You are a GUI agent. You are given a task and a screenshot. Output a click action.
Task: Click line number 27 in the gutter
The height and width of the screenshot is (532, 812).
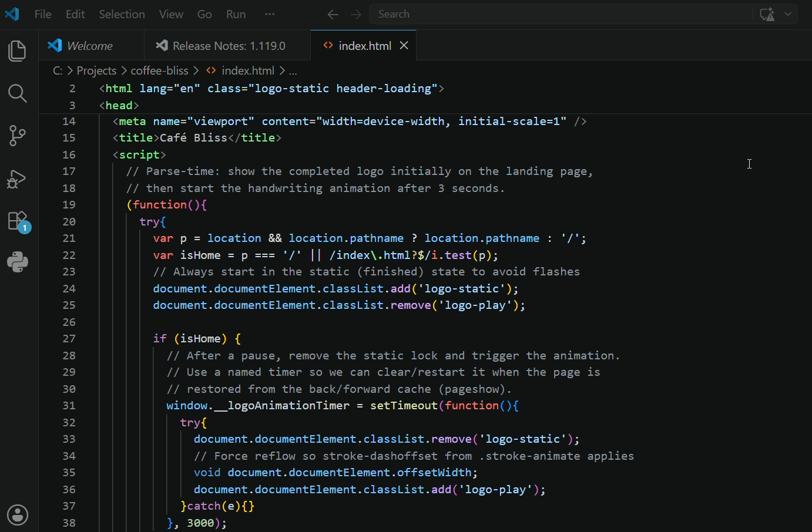[x=69, y=338]
